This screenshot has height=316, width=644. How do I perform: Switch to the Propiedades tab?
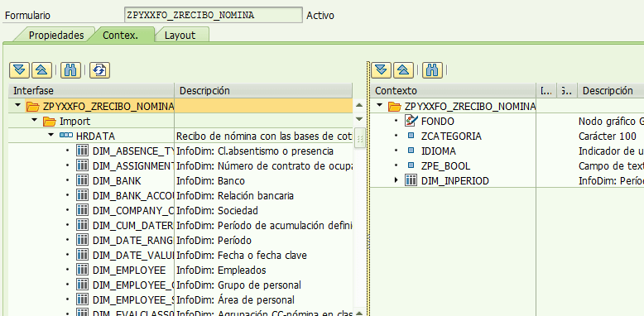(55, 36)
